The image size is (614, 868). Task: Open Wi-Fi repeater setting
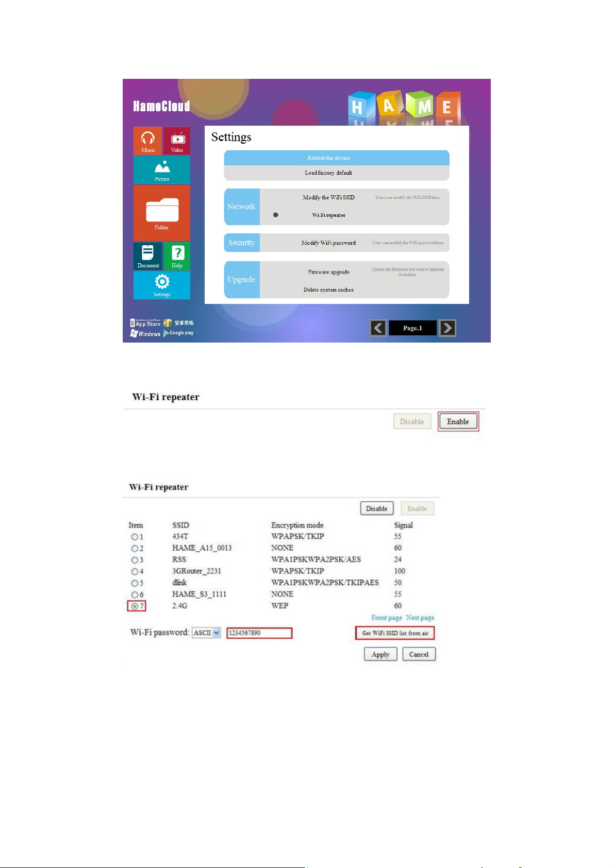point(329,215)
